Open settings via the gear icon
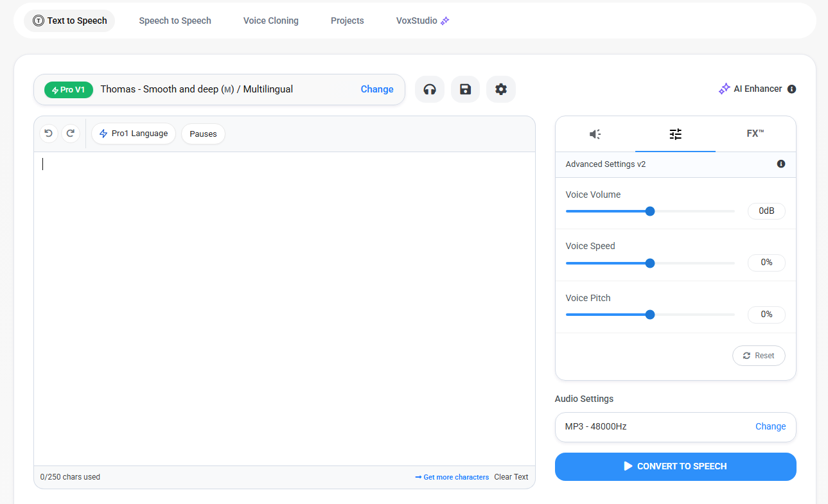Screen dimensions: 828x504 click(501, 89)
